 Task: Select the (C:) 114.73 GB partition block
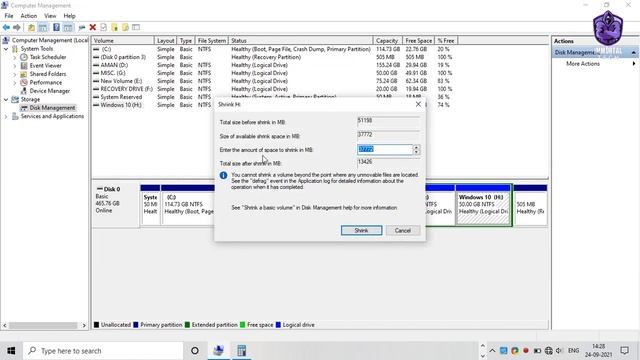(x=188, y=204)
